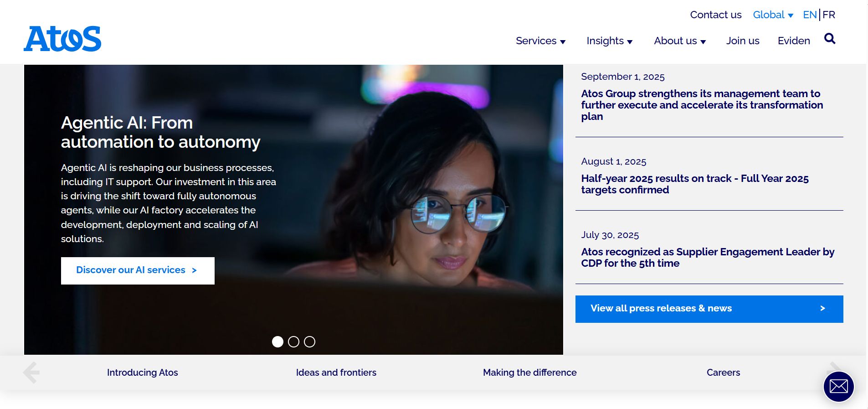This screenshot has width=868, height=409.
Task: Expand the Services menu
Action: tap(540, 41)
